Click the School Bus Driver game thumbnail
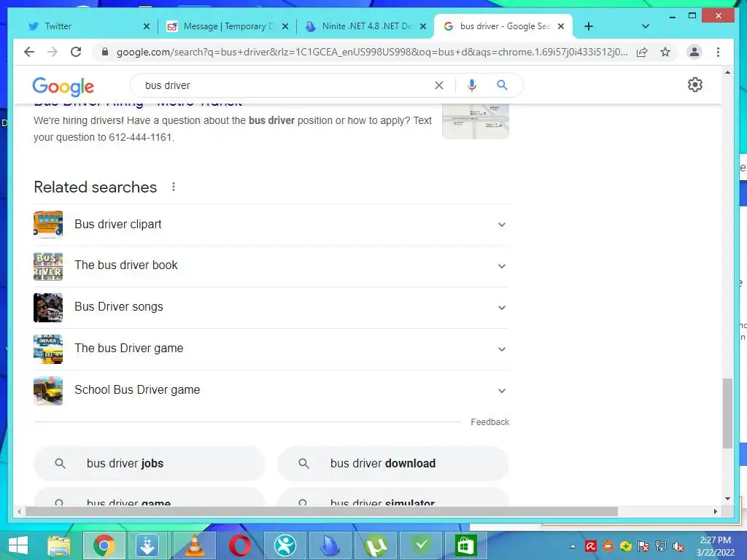The image size is (747, 560). click(48, 391)
